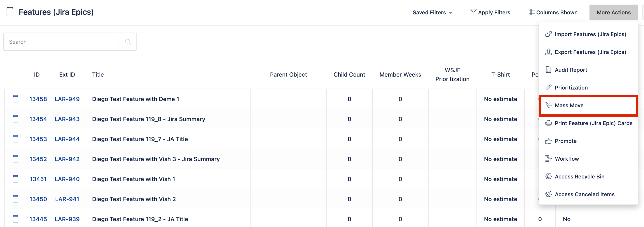Open feature ID 13454 link
This screenshot has width=644, height=227.
click(38, 119)
